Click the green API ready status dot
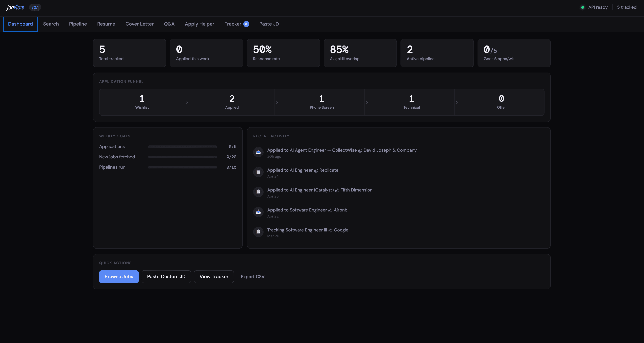Viewport: 644px width, 343px height. tap(582, 7)
